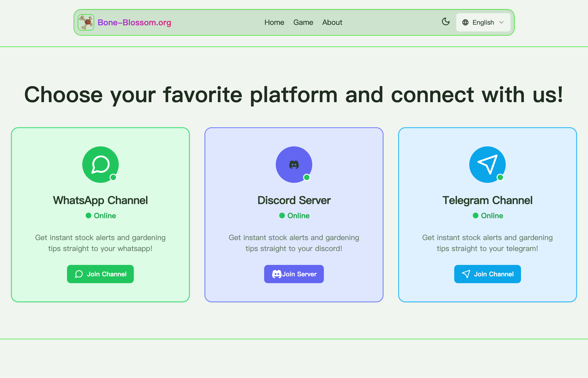Navigate to the About page
This screenshot has width=588, height=378.
click(332, 22)
